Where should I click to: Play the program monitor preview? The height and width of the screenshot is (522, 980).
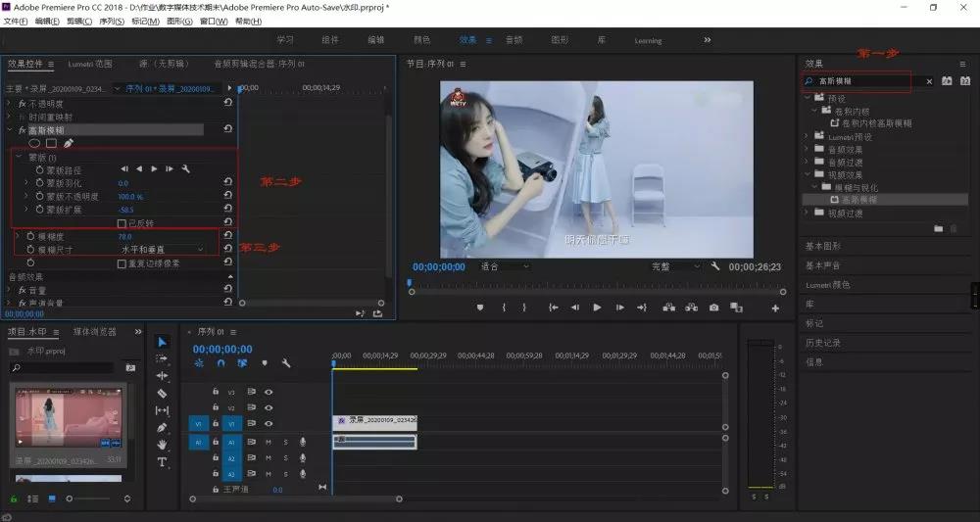pyautogui.click(x=597, y=308)
